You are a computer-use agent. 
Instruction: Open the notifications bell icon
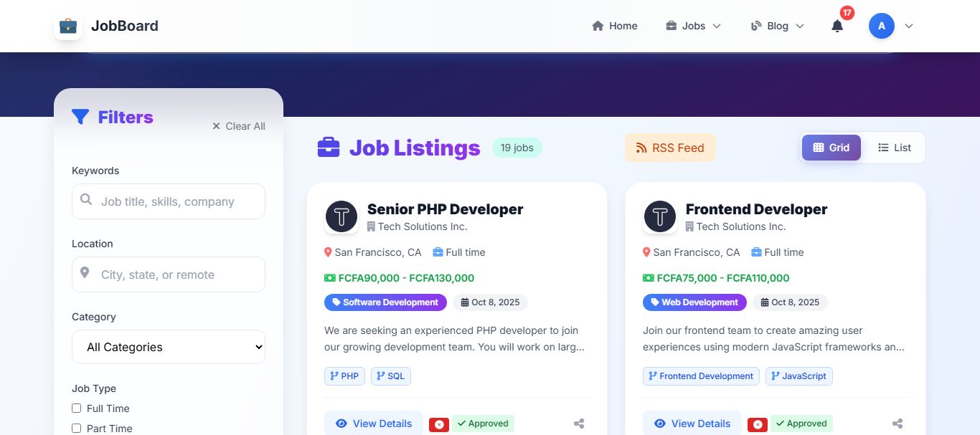tap(837, 27)
